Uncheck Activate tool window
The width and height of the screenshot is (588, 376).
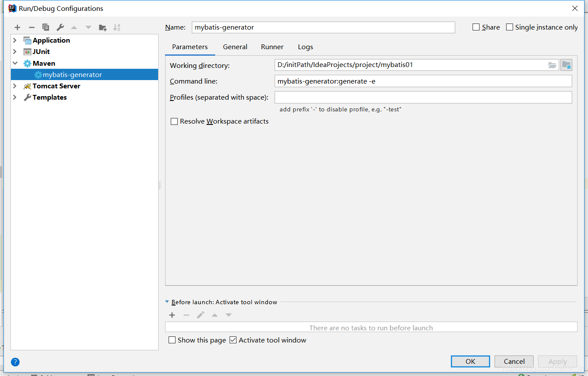coord(233,340)
